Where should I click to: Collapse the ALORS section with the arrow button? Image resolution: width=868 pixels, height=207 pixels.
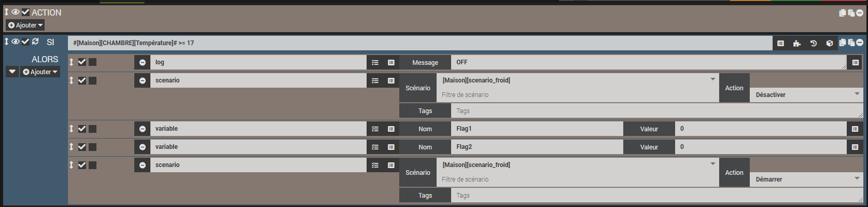tap(12, 72)
